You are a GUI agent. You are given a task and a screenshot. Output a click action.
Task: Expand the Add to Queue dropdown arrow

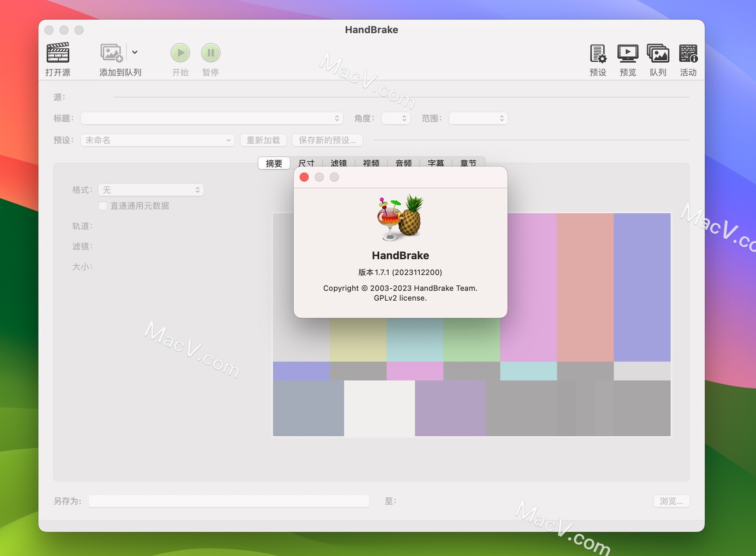(135, 52)
